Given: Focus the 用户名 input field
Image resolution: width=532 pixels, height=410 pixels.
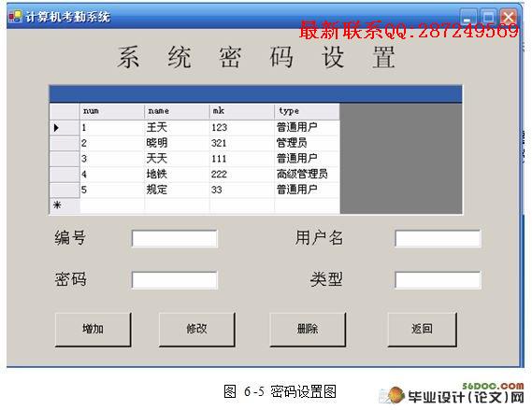Looking at the screenshot, I should (x=438, y=238).
